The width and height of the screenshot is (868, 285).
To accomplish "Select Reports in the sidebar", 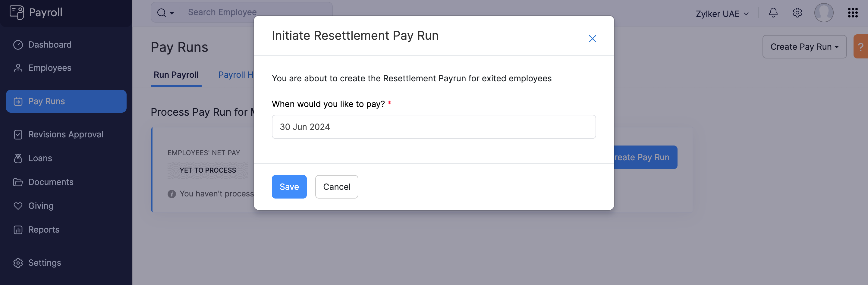I will [43, 230].
